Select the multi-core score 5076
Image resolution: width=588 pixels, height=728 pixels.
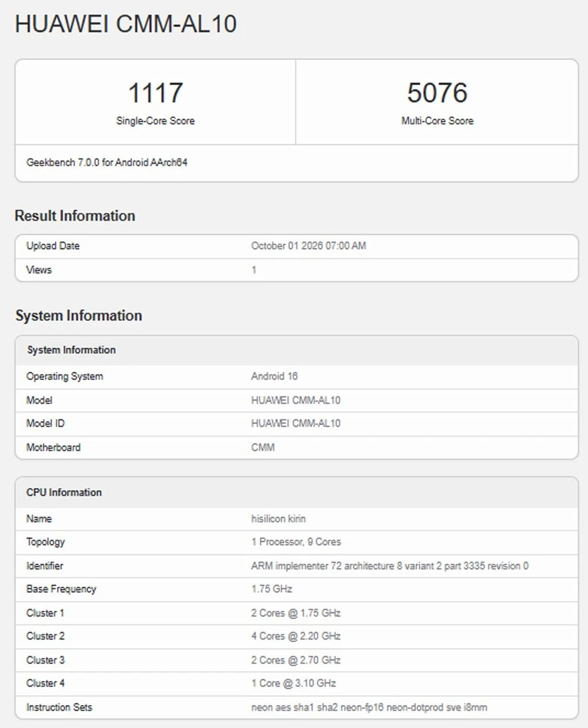pos(437,93)
